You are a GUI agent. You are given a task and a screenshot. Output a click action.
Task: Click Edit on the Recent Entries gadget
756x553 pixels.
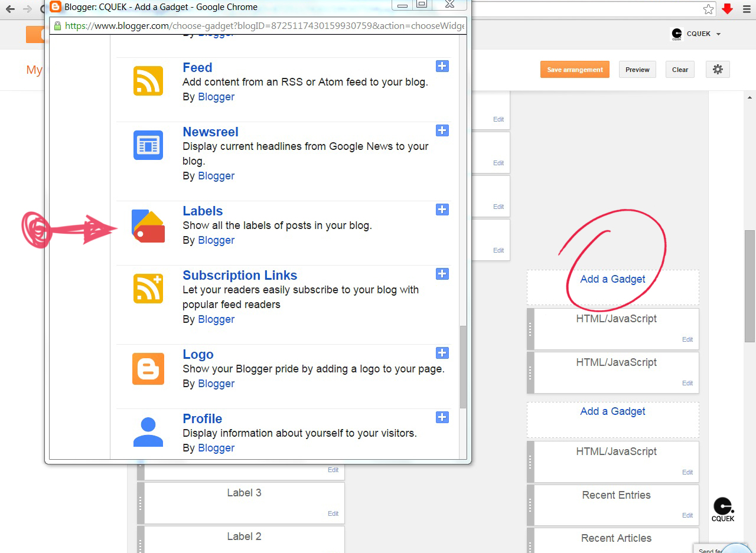tap(687, 515)
